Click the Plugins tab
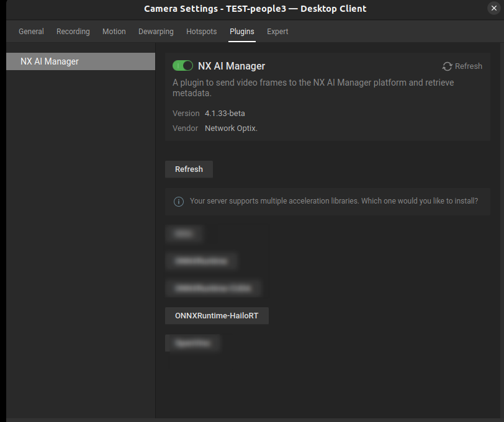This screenshot has height=422, width=504. coord(242,32)
